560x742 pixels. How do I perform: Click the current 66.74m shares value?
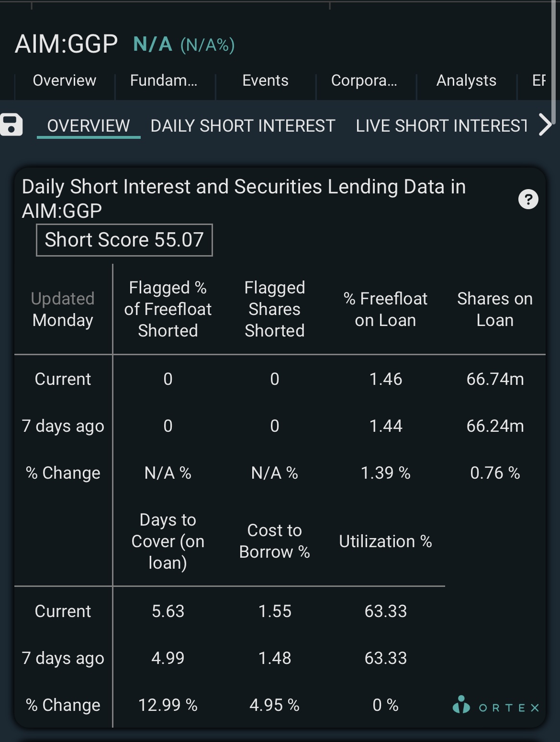pos(495,379)
